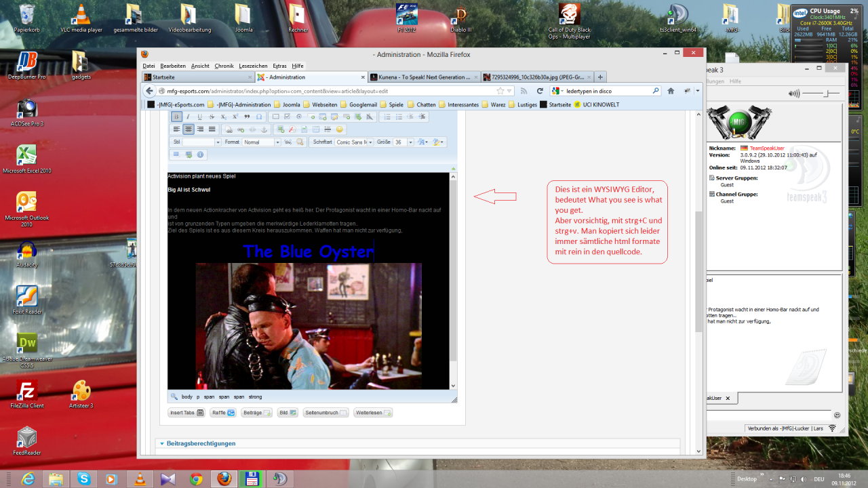868x488 pixels.
Task: Click the anchor icon in editor
Action: [264, 129]
